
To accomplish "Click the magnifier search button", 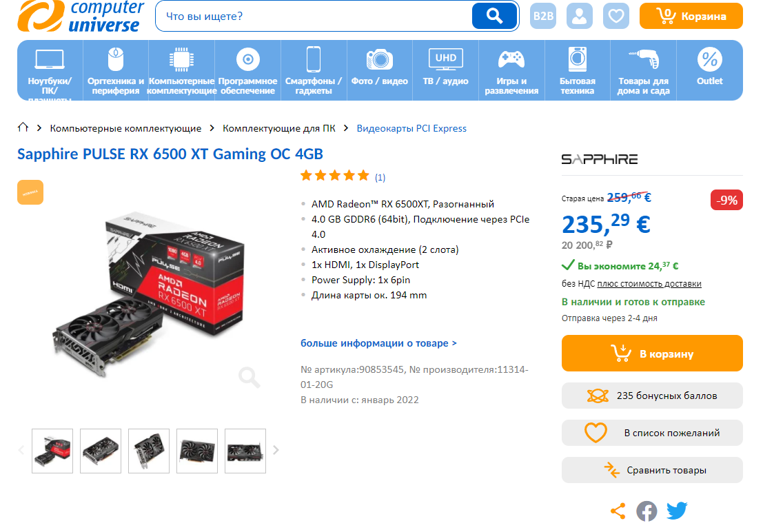I will [x=494, y=16].
